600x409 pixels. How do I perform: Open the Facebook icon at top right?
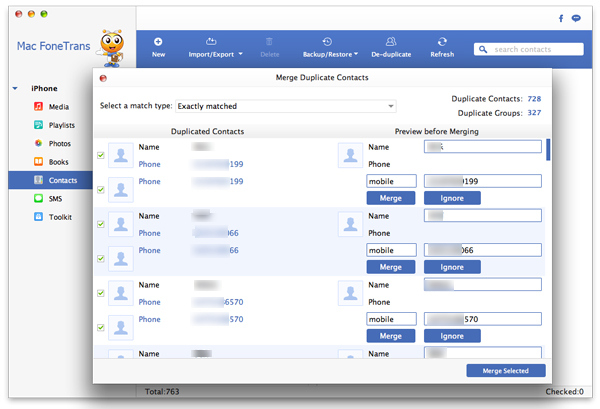coord(561,18)
